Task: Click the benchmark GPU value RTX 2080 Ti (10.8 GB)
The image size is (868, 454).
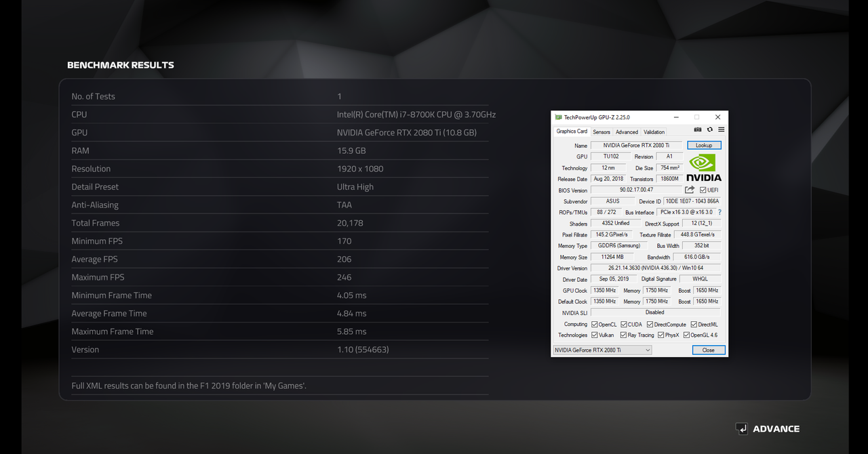Action: point(407,133)
